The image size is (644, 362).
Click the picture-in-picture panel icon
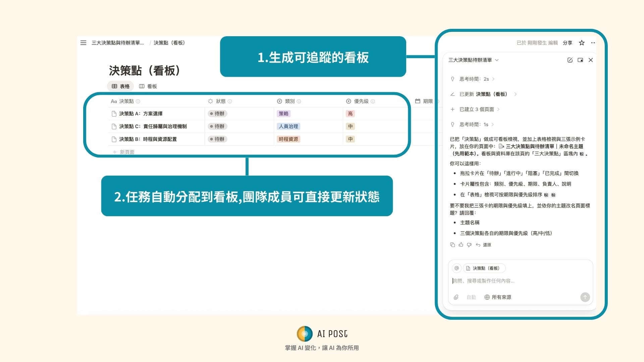(x=580, y=60)
